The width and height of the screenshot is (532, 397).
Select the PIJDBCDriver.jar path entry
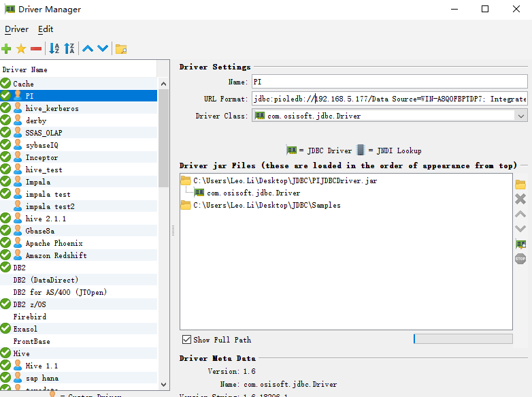coord(285,180)
